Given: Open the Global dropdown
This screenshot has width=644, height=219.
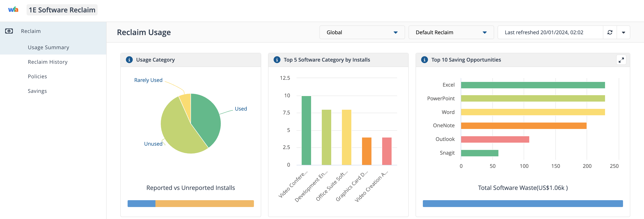Looking at the screenshot, I should tap(362, 32).
